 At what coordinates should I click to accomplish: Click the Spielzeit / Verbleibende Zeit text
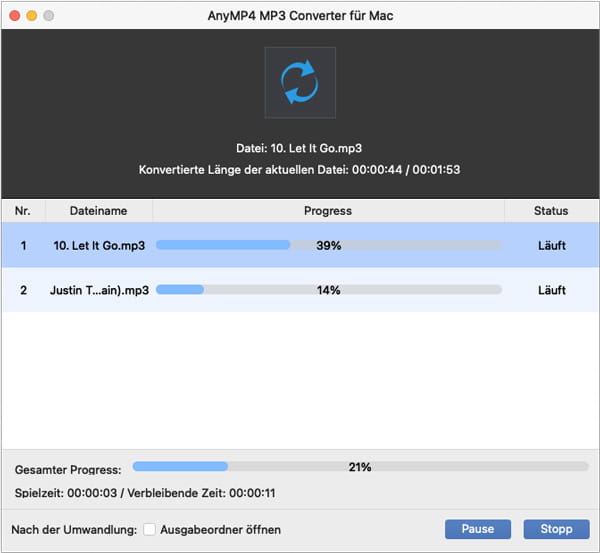[145, 493]
